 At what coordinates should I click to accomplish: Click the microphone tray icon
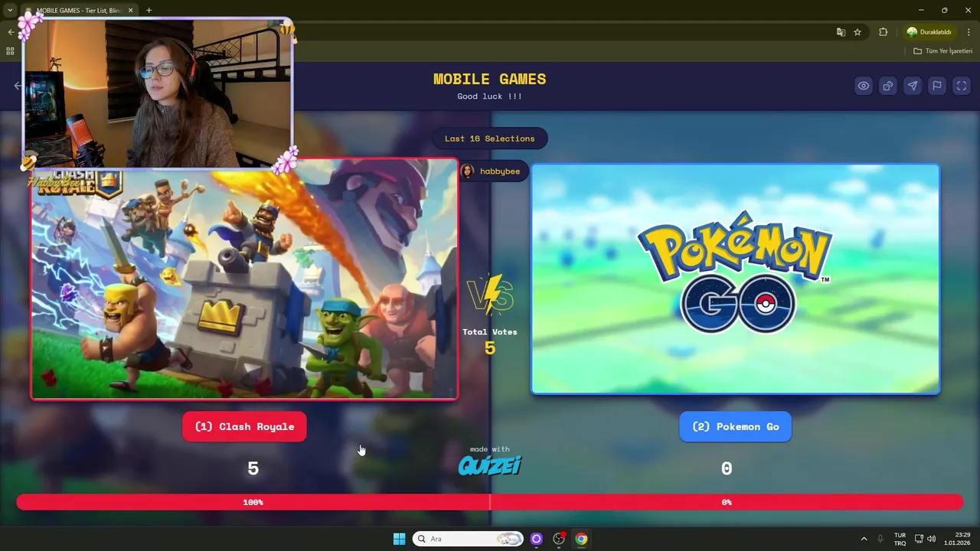(880, 539)
